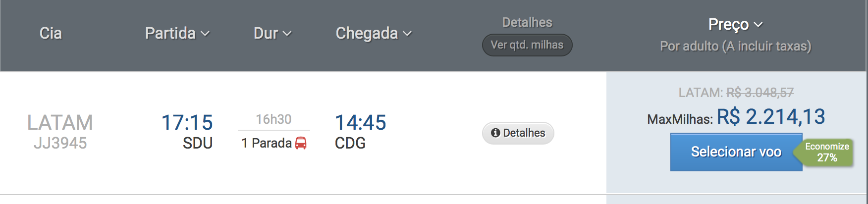Image resolution: width=868 pixels, height=204 pixels.
Task: Click the struck-through LATAM price R$ 3.048,57
Action: [x=760, y=93]
